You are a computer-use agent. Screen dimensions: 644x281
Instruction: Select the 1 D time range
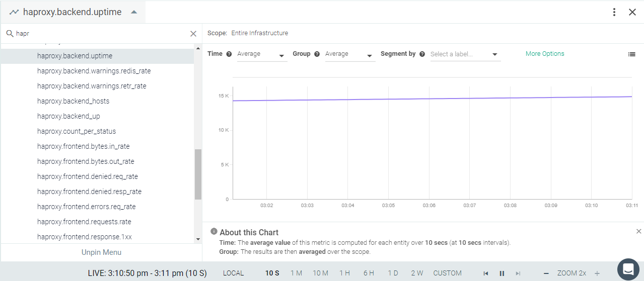[x=393, y=273]
